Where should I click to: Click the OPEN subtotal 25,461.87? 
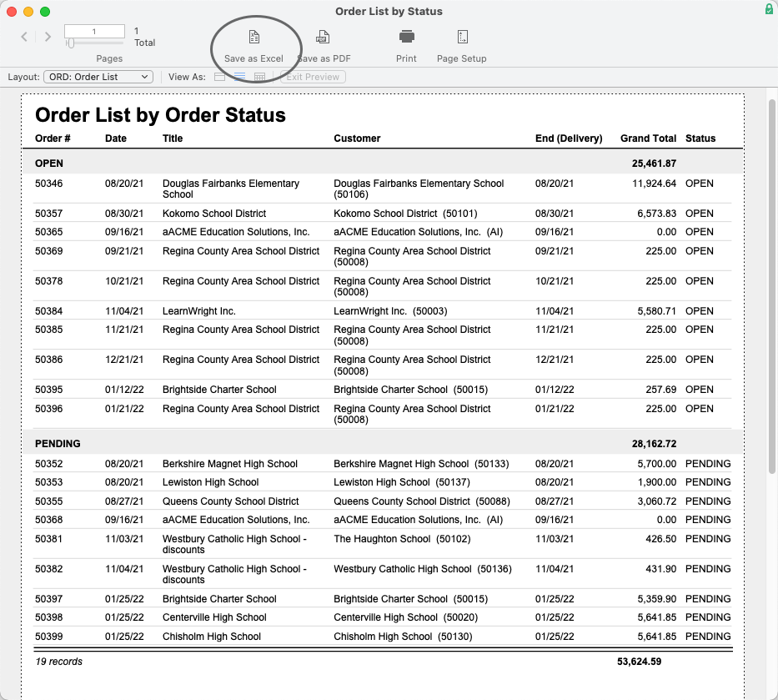click(654, 164)
